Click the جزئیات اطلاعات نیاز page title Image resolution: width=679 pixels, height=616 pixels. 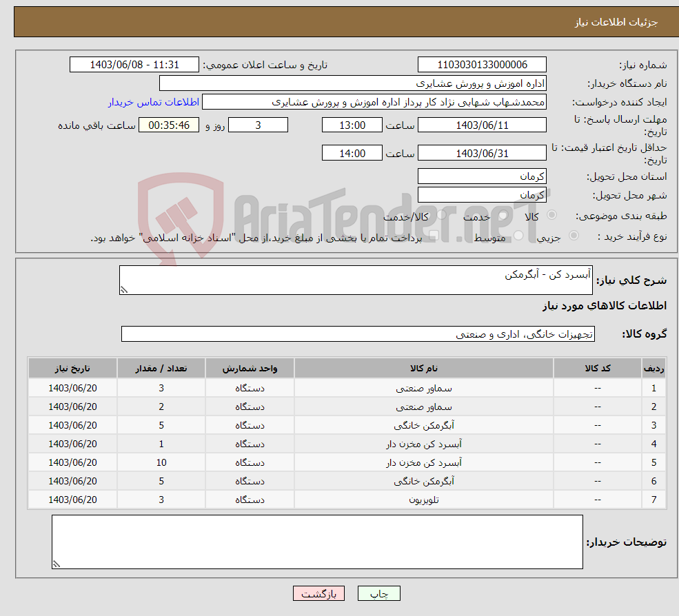click(616, 22)
